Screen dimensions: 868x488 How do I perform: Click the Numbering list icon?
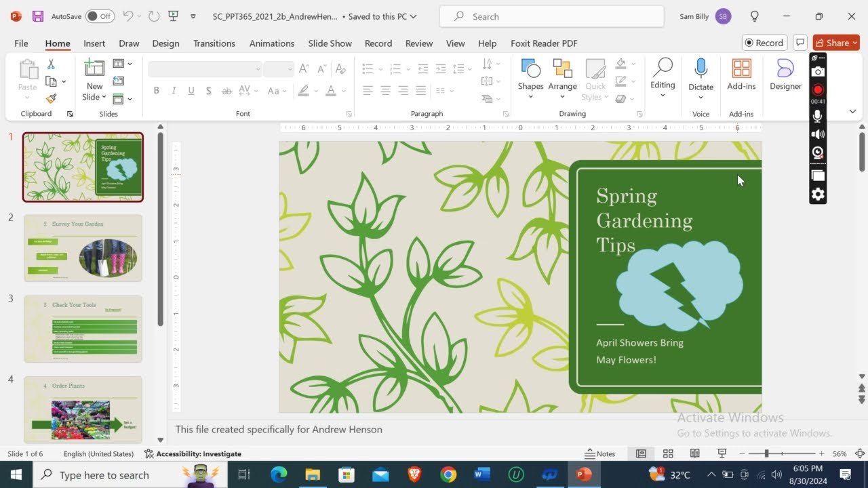tap(395, 69)
